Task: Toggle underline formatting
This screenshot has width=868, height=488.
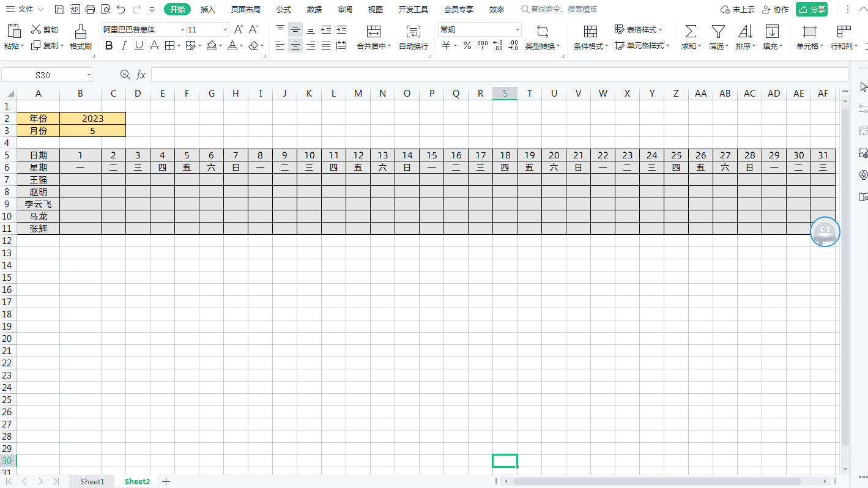Action: click(139, 45)
